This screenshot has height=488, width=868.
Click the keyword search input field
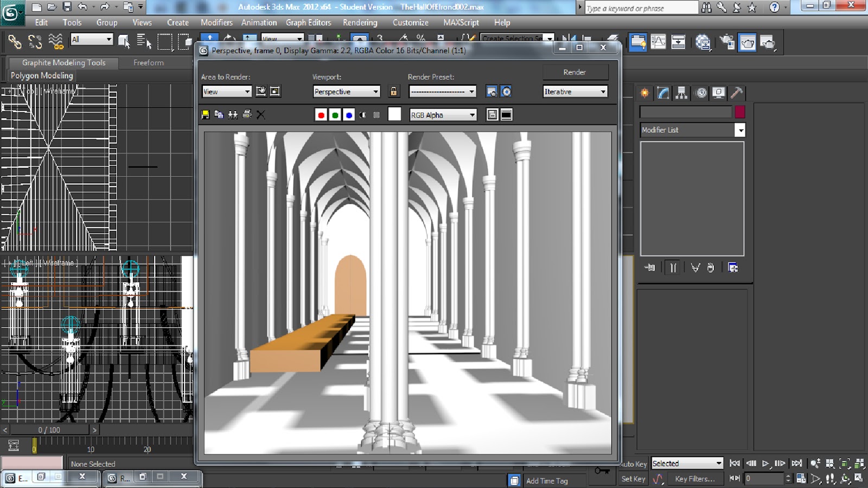click(640, 8)
